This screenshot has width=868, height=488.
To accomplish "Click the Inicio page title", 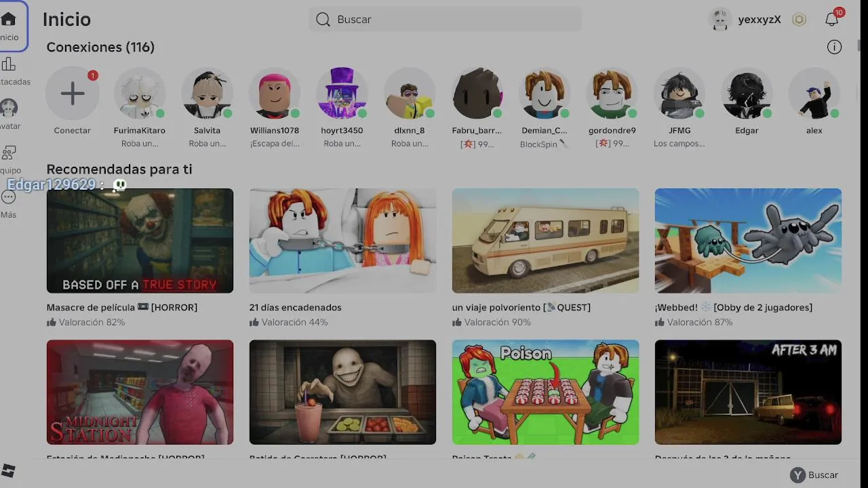I will click(66, 20).
